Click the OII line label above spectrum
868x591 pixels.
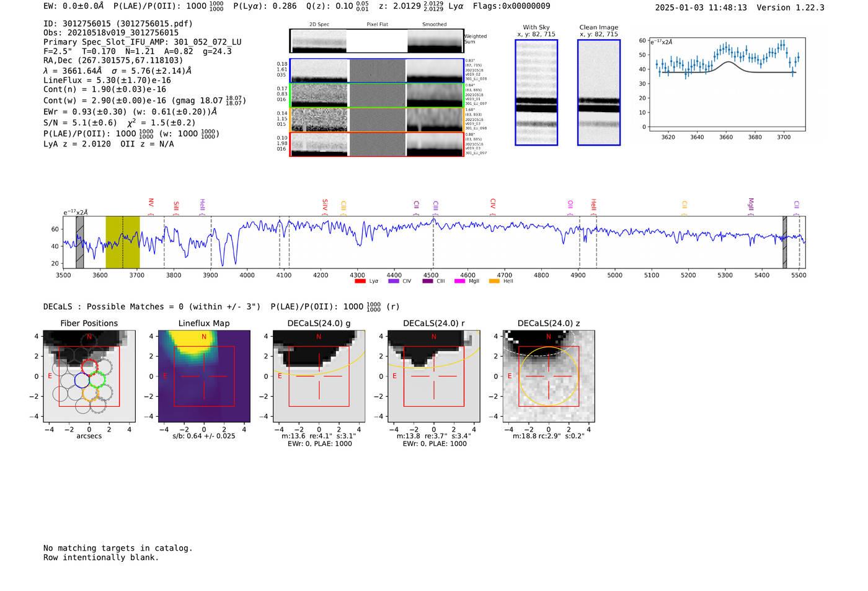570,204
